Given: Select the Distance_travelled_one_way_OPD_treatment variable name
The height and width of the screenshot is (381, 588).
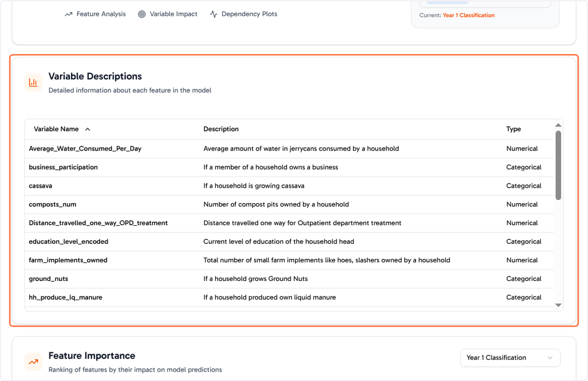Looking at the screenshot, I should pos(98,223).
